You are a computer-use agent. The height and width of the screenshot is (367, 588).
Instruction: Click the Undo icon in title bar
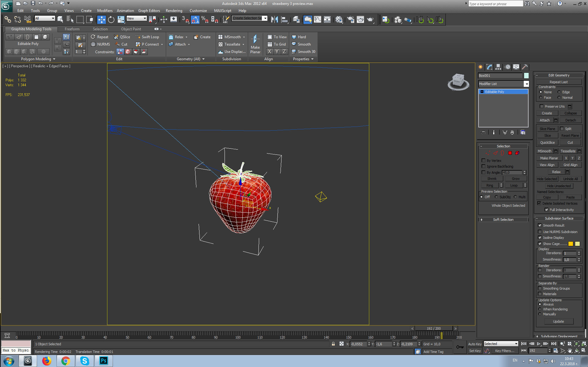[40, 3]
